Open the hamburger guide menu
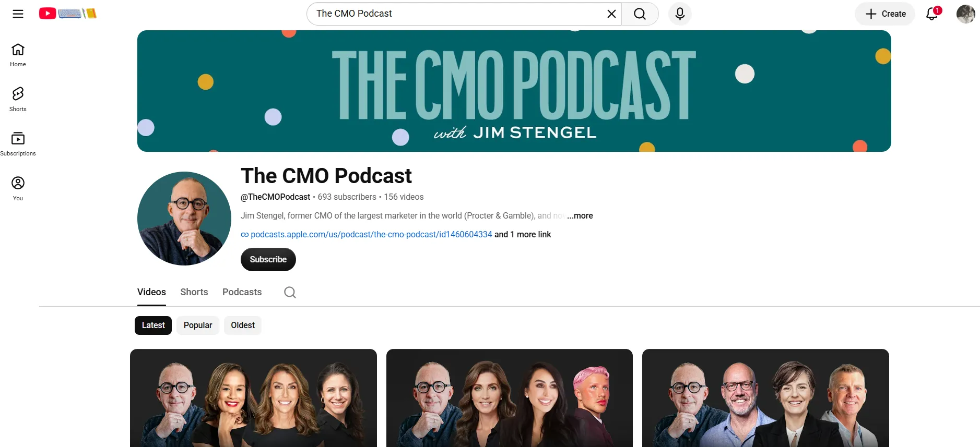The width and height of the screenshot is (980, 447). pyautogui.click(x=18, y=14)
